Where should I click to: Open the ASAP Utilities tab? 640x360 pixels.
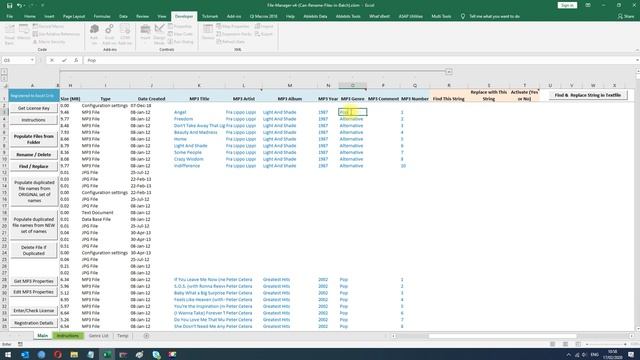pos(411,16)
